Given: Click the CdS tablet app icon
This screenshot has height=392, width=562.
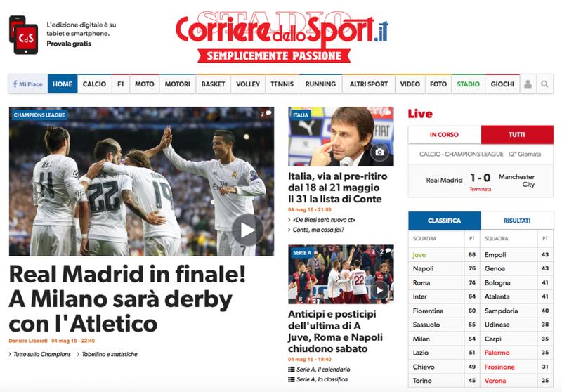Looking at the screenshot, I should tap(23, 35).
